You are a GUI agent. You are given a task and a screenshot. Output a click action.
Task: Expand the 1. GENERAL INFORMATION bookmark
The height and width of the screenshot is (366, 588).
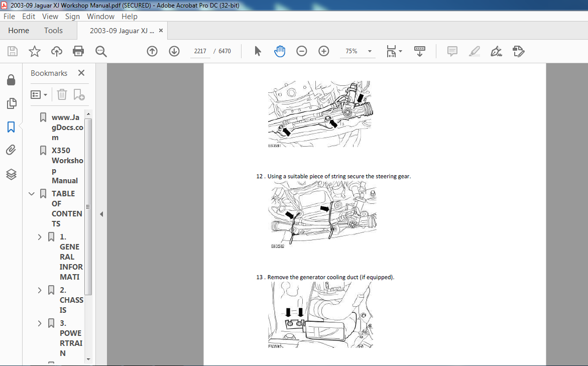[40, 237]
